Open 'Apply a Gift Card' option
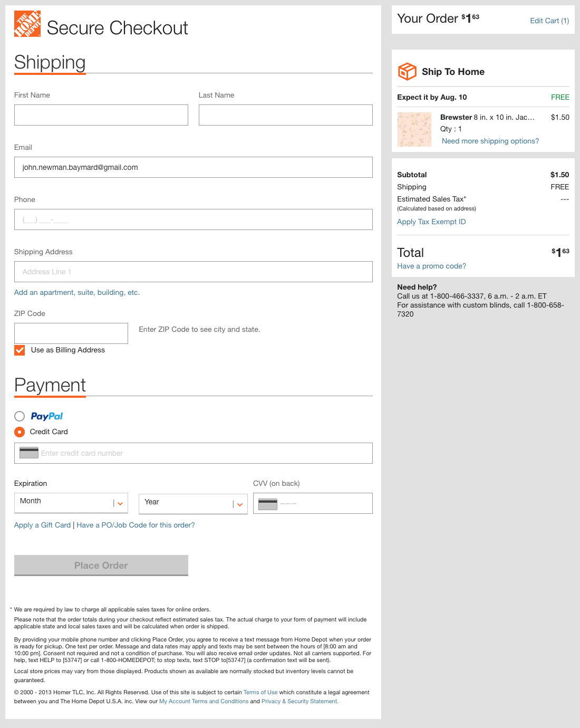 click(42, 525)
